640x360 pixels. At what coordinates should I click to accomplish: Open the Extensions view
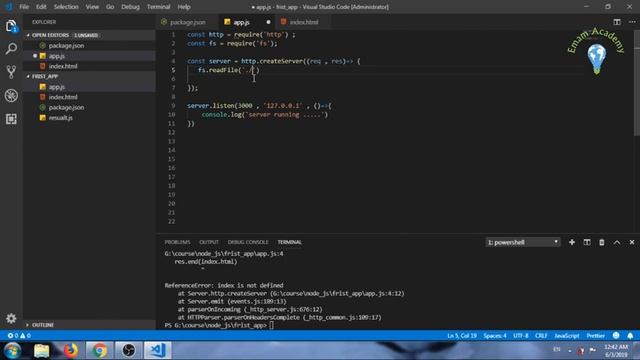tap(11, 119)
